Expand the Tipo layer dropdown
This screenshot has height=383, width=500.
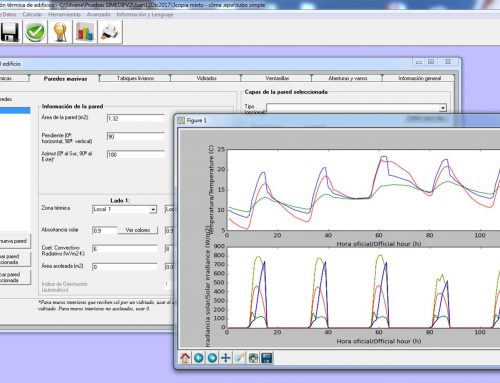tap(443, 108)
